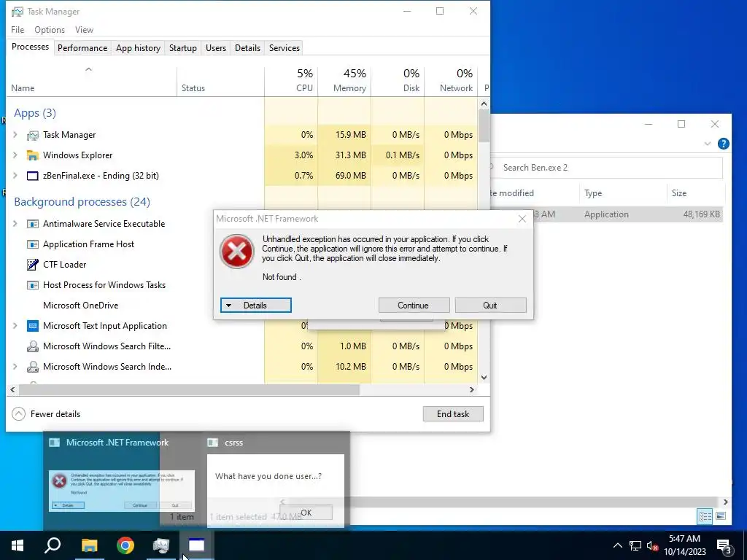This screenshot has width=747, height=560.
Task: Sort processes by Name column
Action: pos(91,80)
